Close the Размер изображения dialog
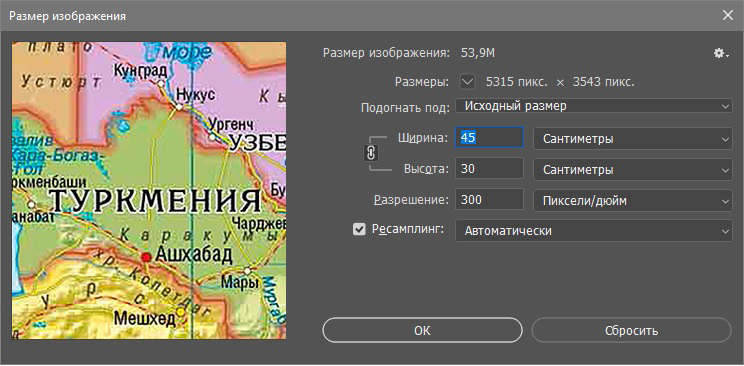The height and width of the screenshot is (366, 744). 727,16
